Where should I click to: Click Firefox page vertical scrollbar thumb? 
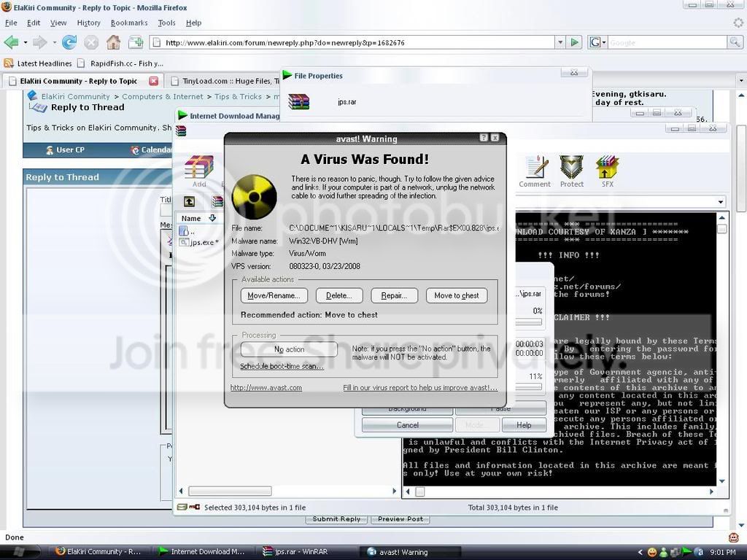(x=741, y=168)
